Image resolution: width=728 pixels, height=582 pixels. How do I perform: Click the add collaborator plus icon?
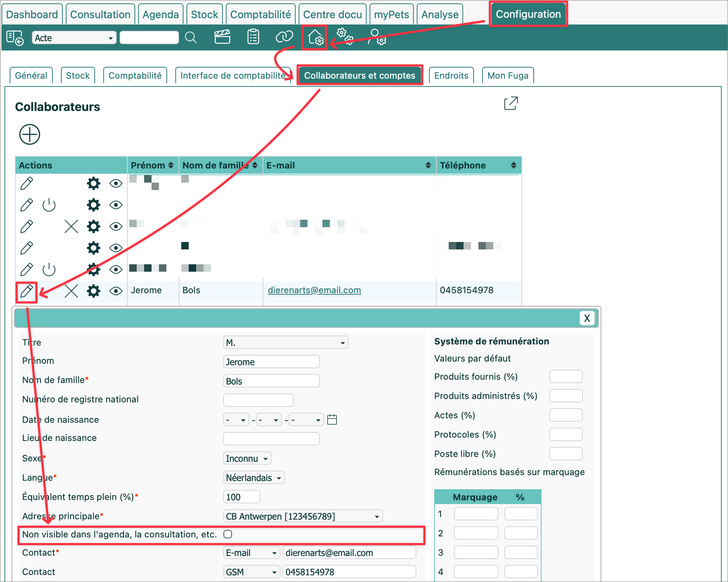tap(30, 134)
